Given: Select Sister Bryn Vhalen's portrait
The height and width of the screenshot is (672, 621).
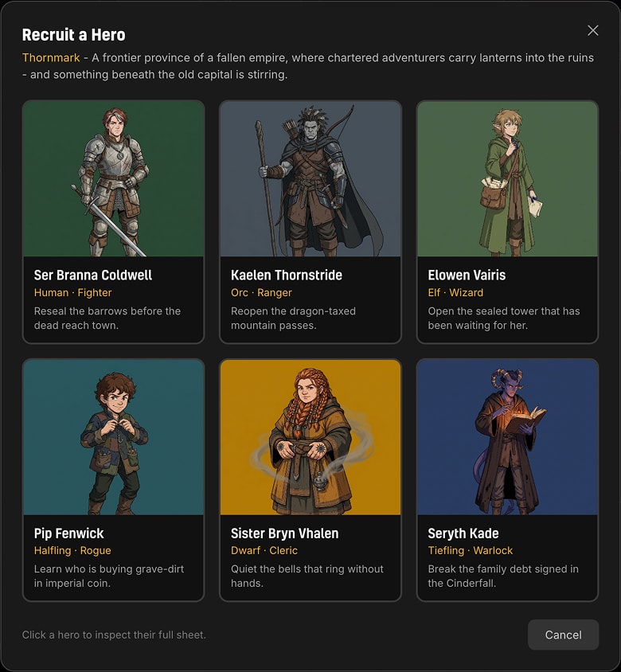Looking at the screenshot, I should pos(310,437).
